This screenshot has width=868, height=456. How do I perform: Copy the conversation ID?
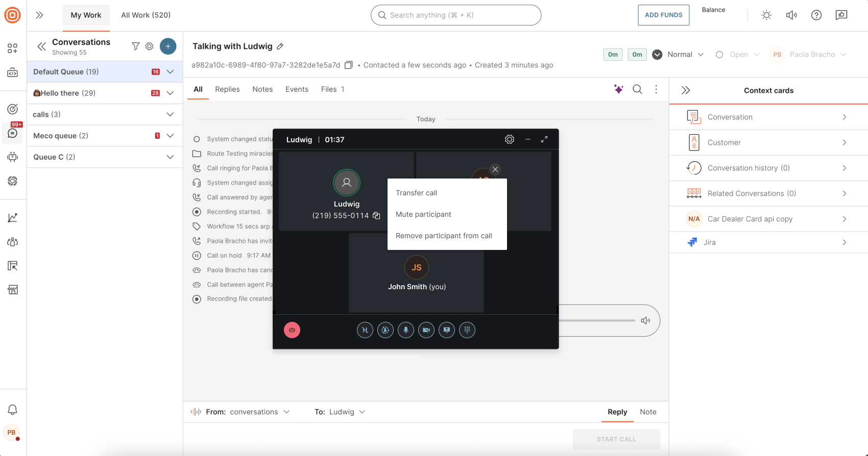click(349, 65)
